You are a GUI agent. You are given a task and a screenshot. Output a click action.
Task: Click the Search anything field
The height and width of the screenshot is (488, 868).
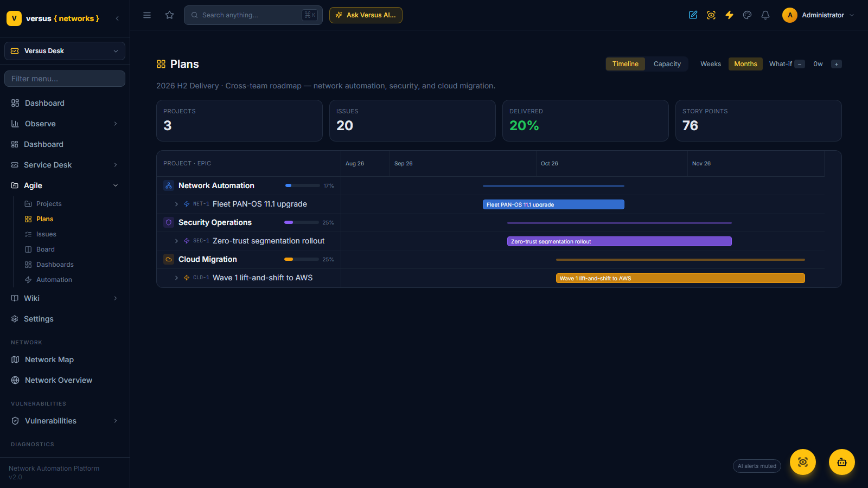(x=253, y=15)
